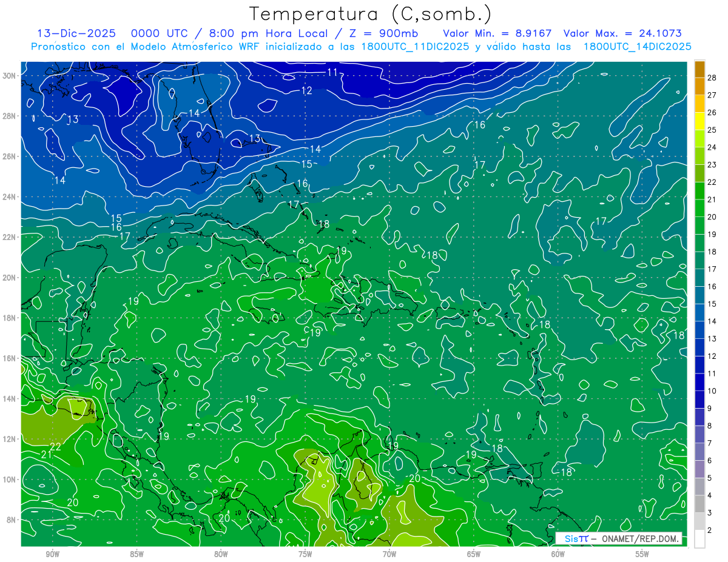Screen dimensions: 728x562
Task: Click the "65W" longitude label
Action: pyautogui.click(x=473, y=554)
